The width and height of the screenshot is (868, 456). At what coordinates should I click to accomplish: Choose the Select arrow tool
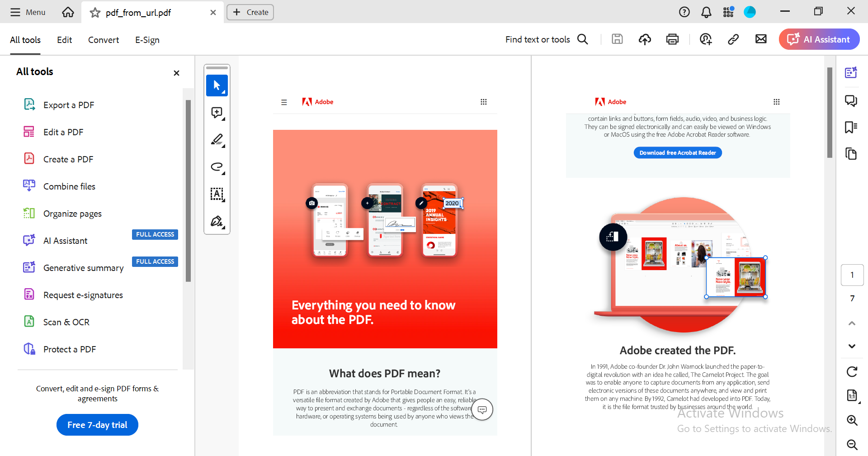click(217, 85)
